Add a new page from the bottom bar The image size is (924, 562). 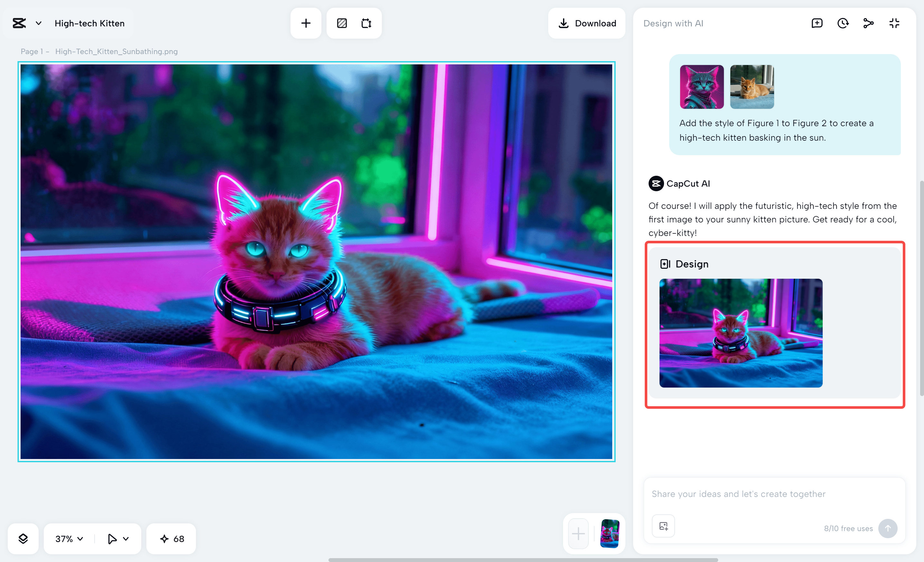pos(578,533)
